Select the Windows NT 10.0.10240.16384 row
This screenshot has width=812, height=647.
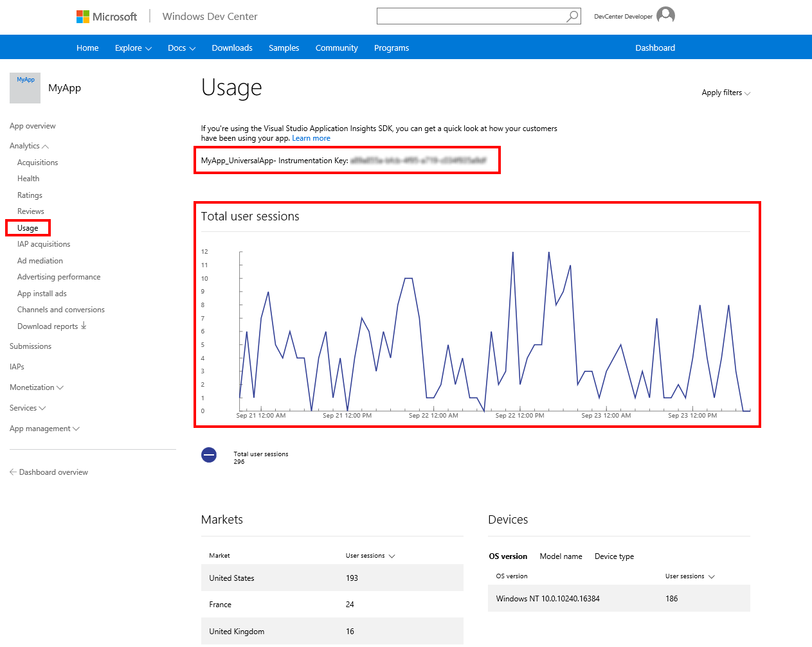click(618, 599)
